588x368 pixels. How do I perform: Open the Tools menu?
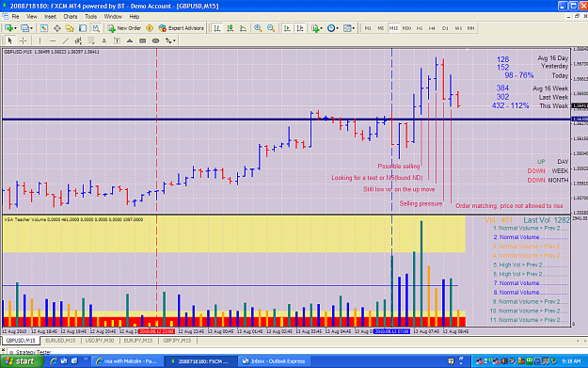coord(90,17)
